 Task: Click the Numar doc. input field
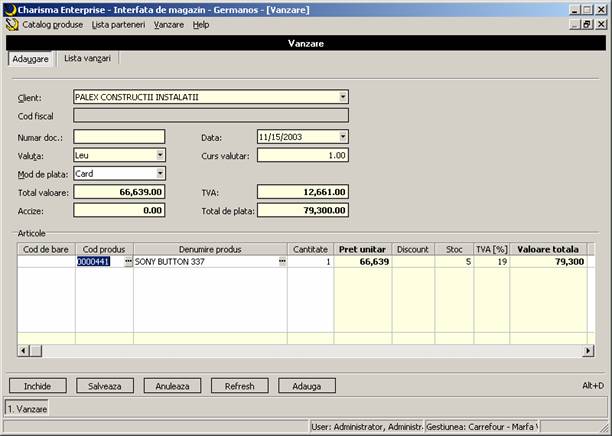coord(119,136)
